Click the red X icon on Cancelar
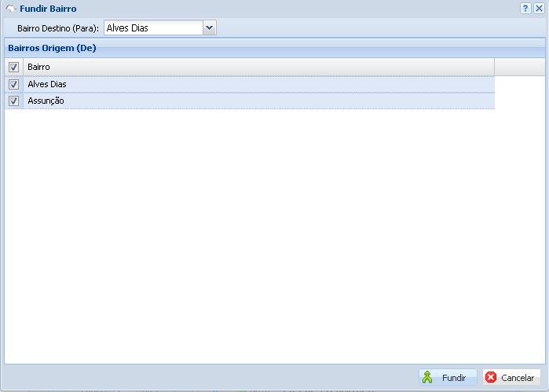Image resolution: width=549 pixels, height=392 pixels. 491,378
